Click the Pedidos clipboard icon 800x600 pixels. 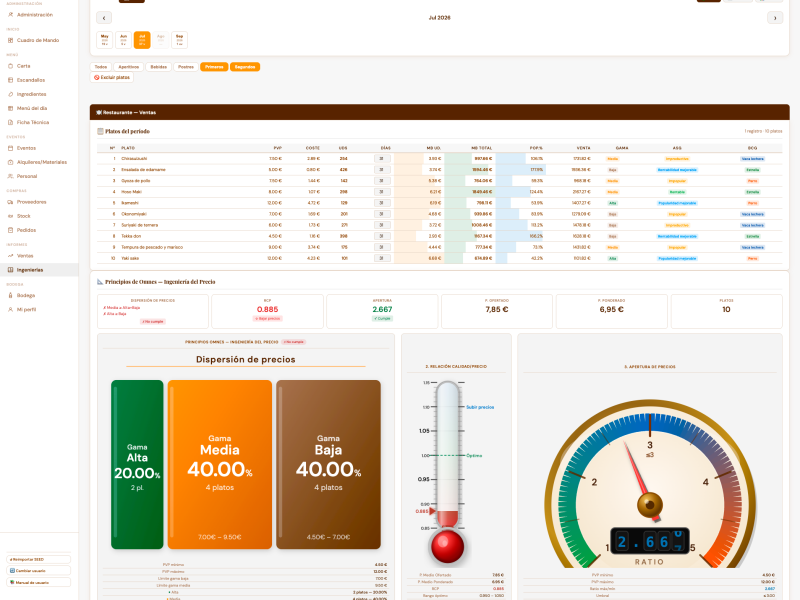10,230
